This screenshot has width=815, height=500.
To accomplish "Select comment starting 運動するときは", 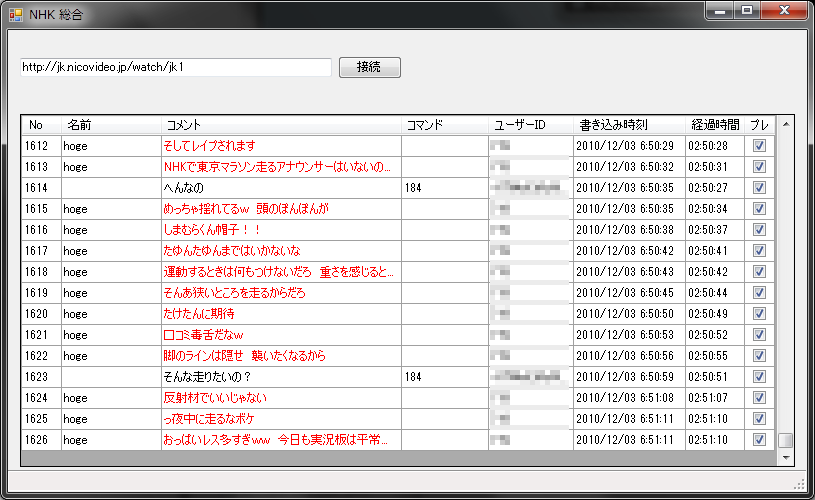I will click(279, 272).
